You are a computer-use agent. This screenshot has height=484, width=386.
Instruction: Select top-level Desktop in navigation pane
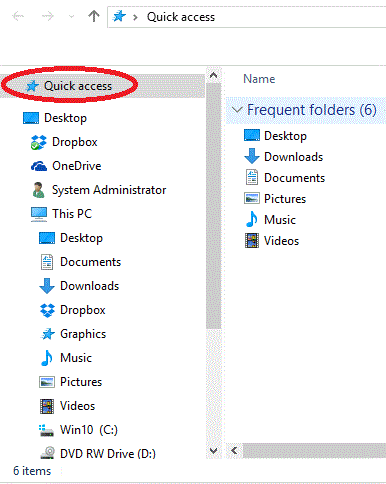pos(65,118)
